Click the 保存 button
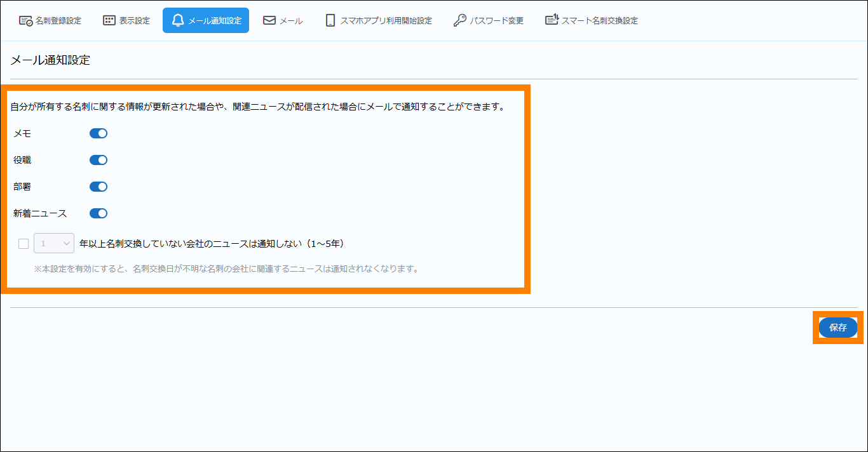This screenshot has width=868, height=452. tap(837, 328)
